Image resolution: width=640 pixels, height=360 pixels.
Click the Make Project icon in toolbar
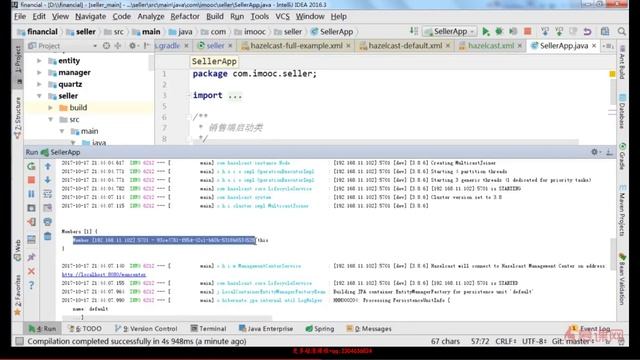(x=414, y=31)
